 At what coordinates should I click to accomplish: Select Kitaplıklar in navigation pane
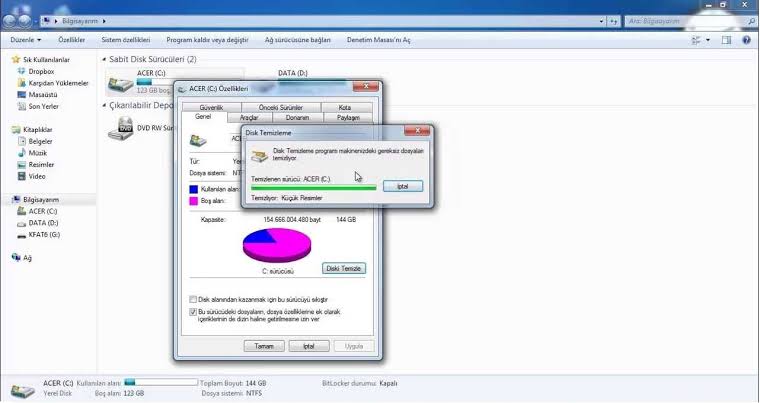[32, 129]
